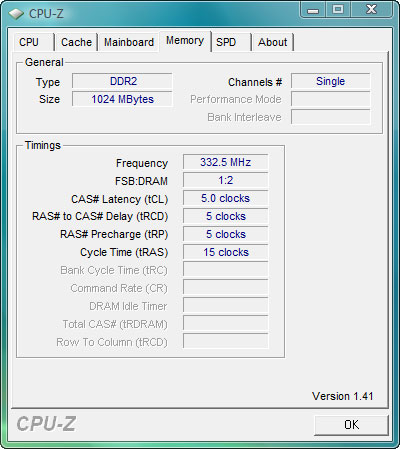Viewport: 400px width, 449px height.
Task: Confirm with the OK button
Action: [x=351, y=425]
